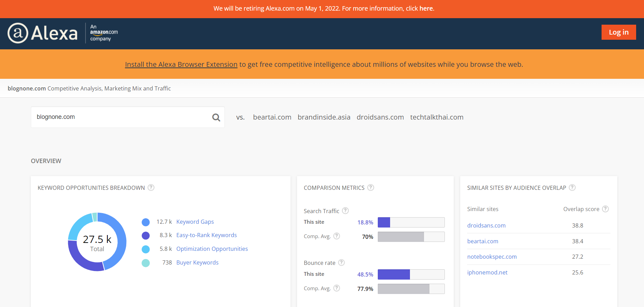
Task: Open notebookspec.com similar site
Action: 492,257
